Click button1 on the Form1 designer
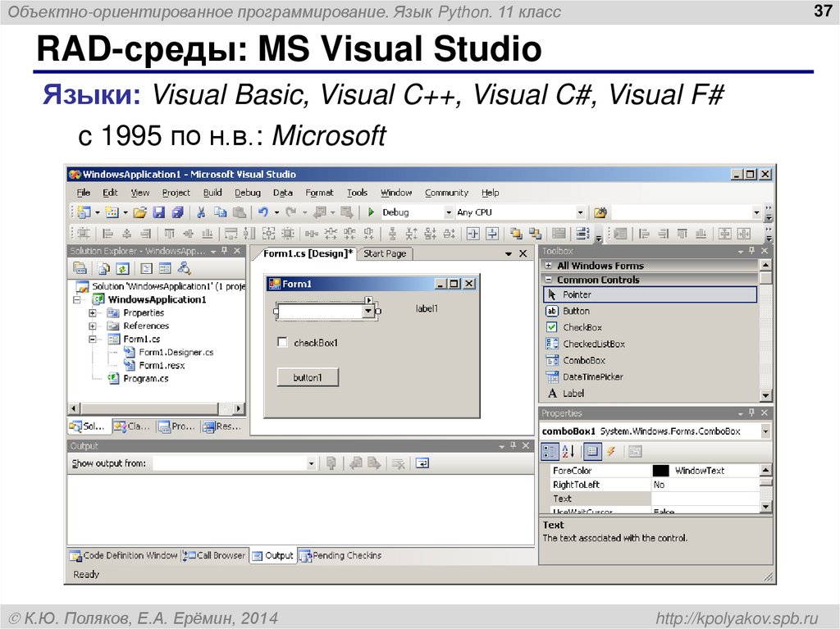840x629 pixels. click(x=308, y=377)
